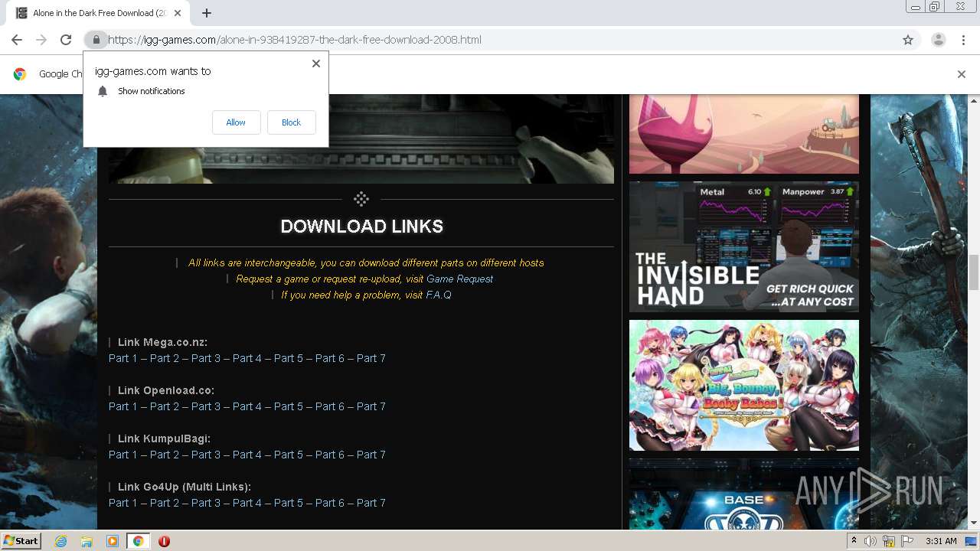Image resolution: width=980 pixels, height=551 pixels.
Task: Open the Chrome profile avatar
Action: (x=939, y=40)
